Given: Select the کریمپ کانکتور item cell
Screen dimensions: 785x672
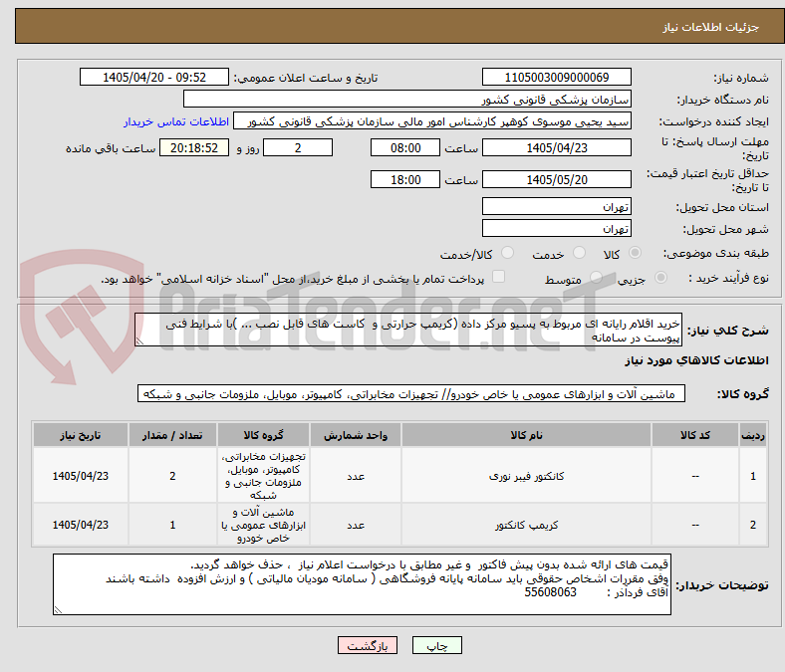Looking at the screenshot, I should click(526, 525).
